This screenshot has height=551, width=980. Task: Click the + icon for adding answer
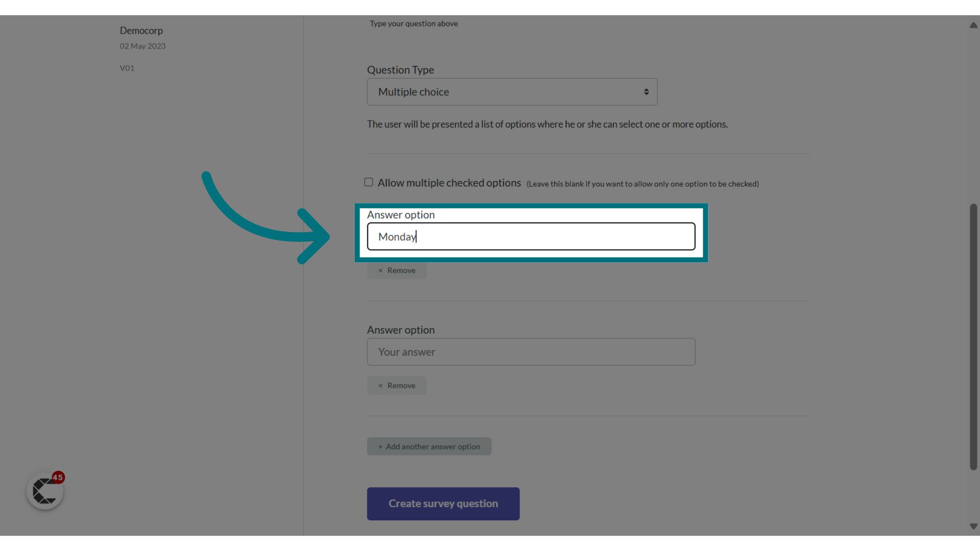point(380,446)
